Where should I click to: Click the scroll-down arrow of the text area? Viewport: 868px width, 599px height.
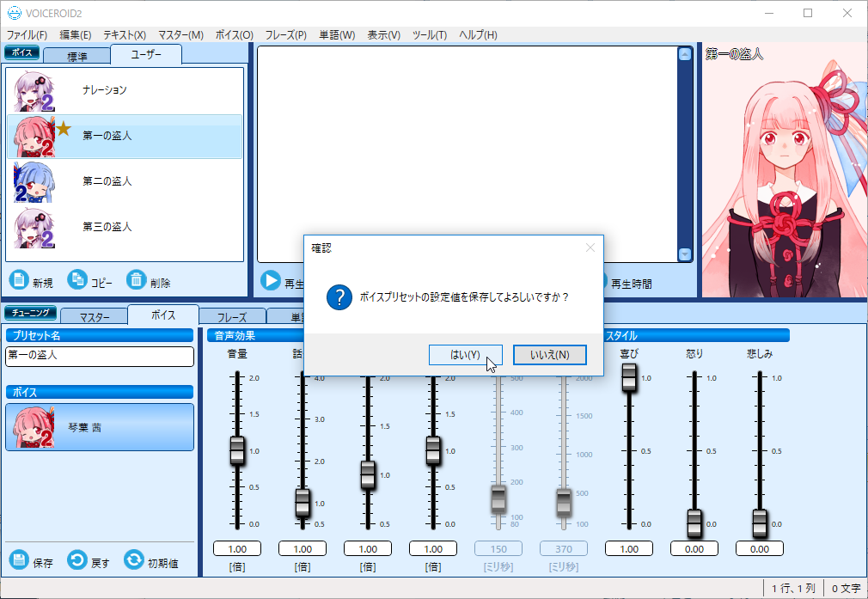[x=685, y=254]
